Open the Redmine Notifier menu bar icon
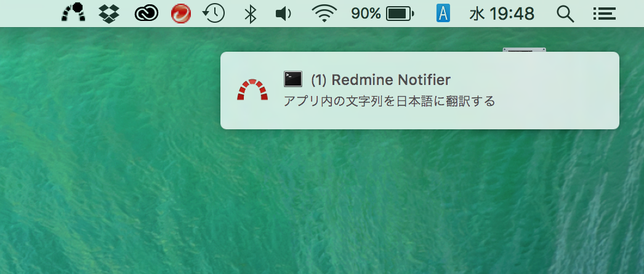The height and width of the screenshot is (274, 644). click(x=73, y=13)
